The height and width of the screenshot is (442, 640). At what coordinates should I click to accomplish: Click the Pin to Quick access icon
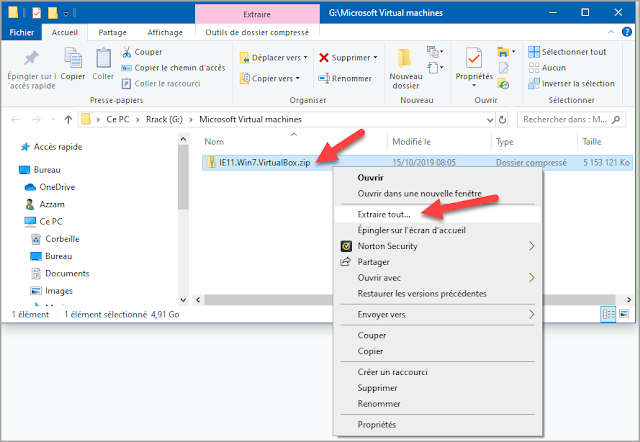click(31, 58)
